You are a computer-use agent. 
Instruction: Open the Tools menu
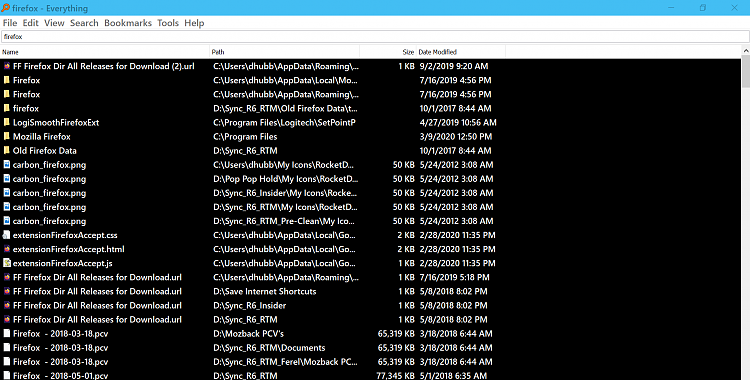168,23
